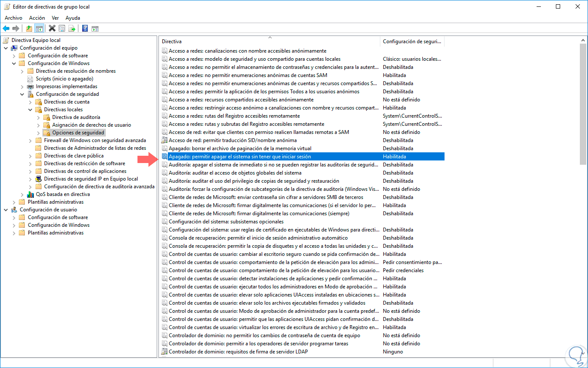Viewport: 588px width, 368px height.
Task: Toggle the show/hide console tree icon
Action: click(39, 29)
